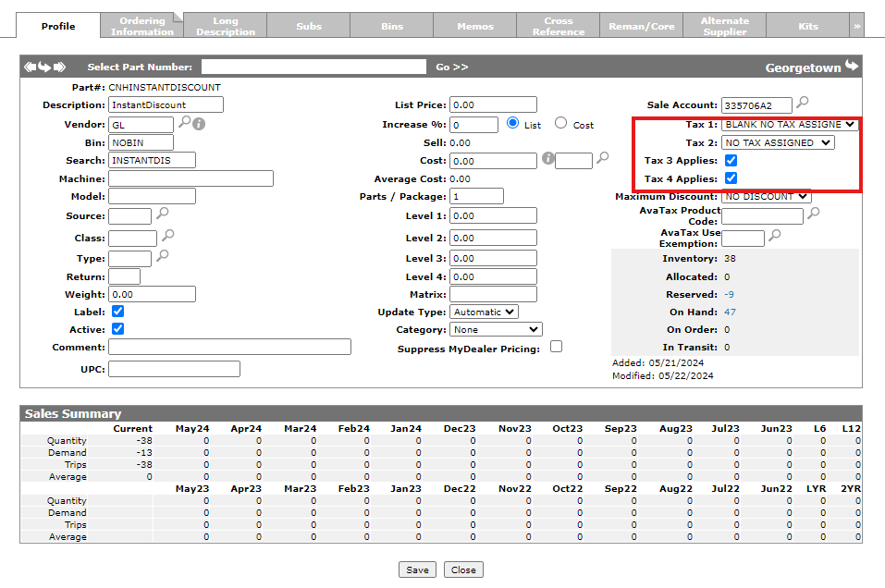
Task: Open the Sale Account lookup magnifier
Action: 803,103
